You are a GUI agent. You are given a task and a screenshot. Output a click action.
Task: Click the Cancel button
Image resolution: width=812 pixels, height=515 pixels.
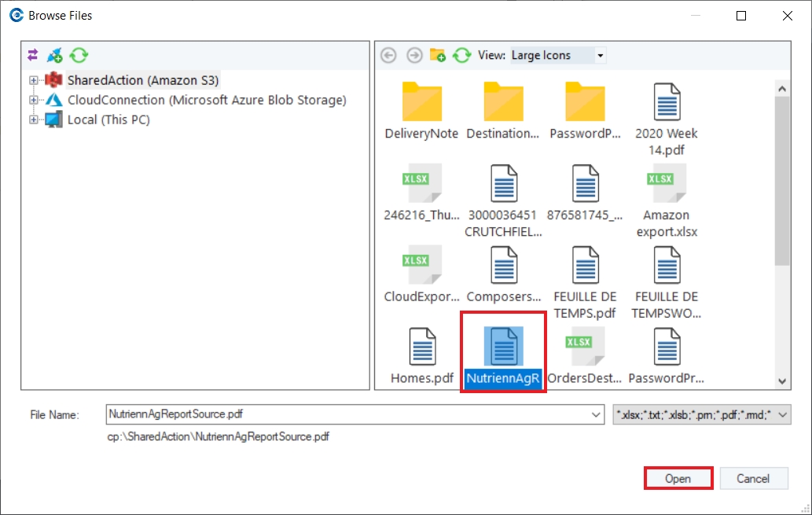pyautogui.click(x=754, y=478)
